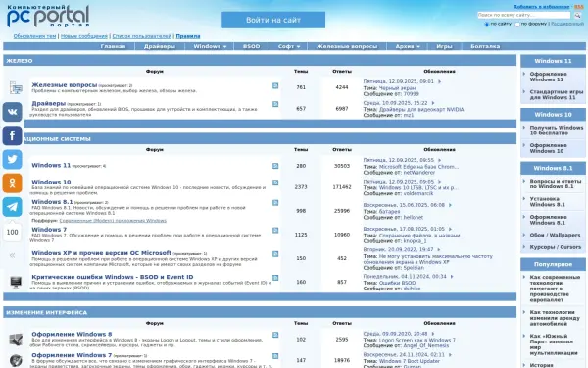Open sidebar link 'Обои / Wallpapers'
Viewport: 588px width, 368px height.
pos(555,236)
